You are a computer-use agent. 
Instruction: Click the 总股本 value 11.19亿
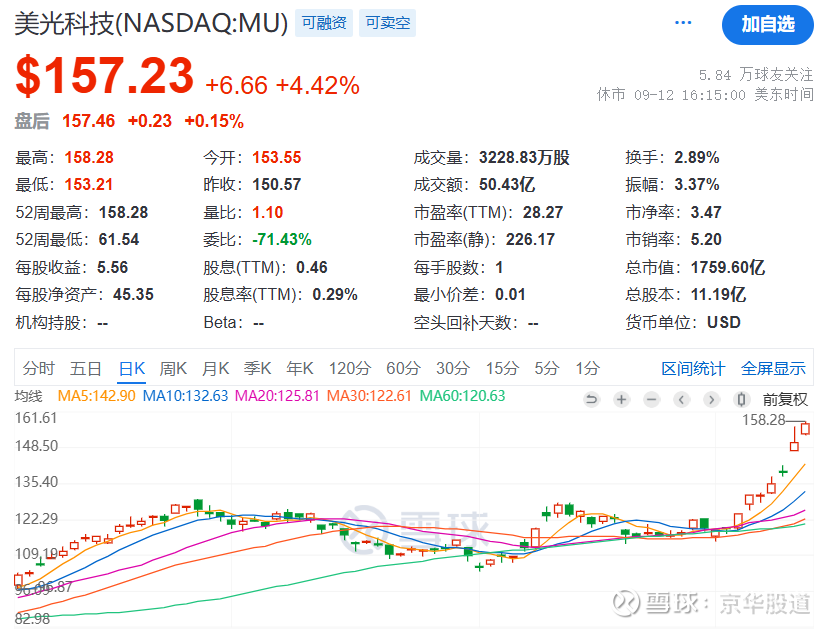(x=718, y=295)
